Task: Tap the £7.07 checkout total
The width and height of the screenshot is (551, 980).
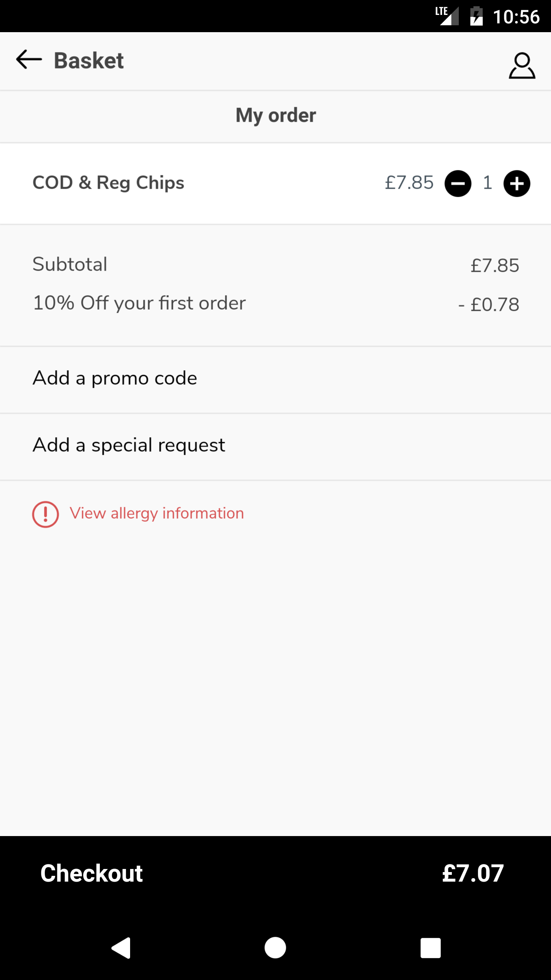Action: 473,874
